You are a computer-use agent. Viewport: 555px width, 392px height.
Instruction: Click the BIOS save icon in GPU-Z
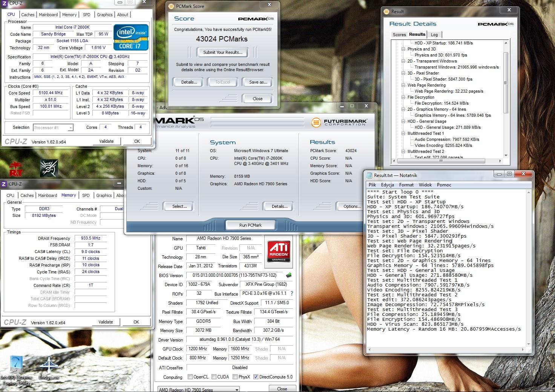click(x=289, y=275)
